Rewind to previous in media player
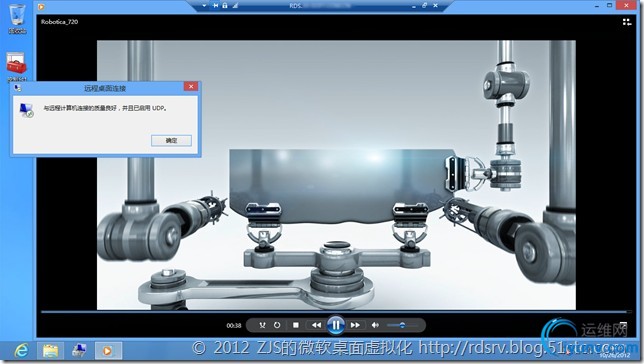 click(x=316, y=325)
